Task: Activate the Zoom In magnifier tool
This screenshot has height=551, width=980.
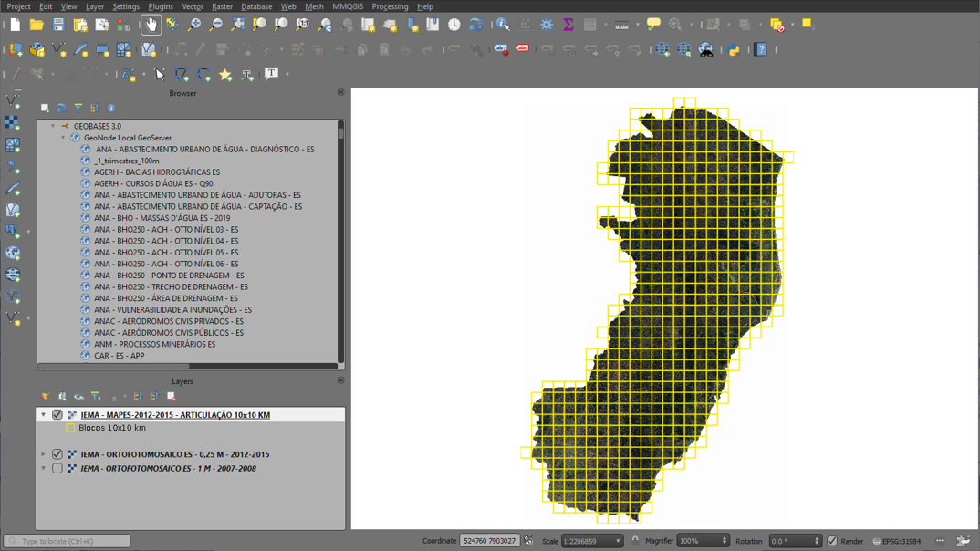Action: point(194,25)
